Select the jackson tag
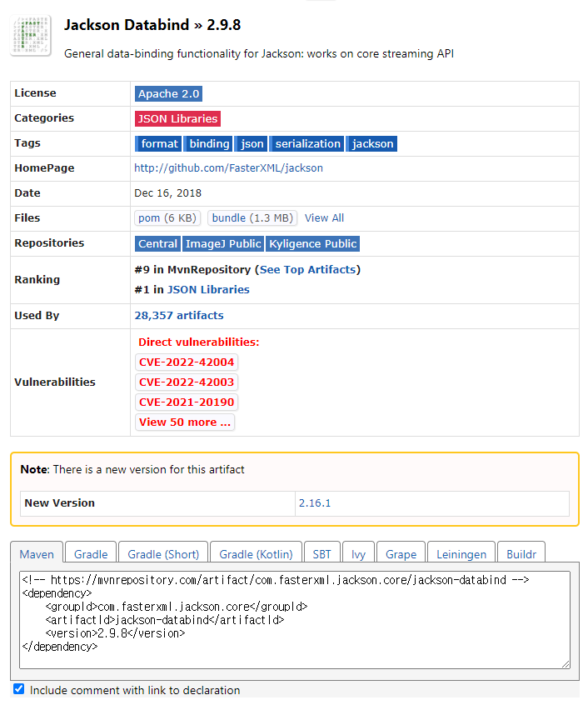This screenshot has height=710, width=588. point(372,143)
